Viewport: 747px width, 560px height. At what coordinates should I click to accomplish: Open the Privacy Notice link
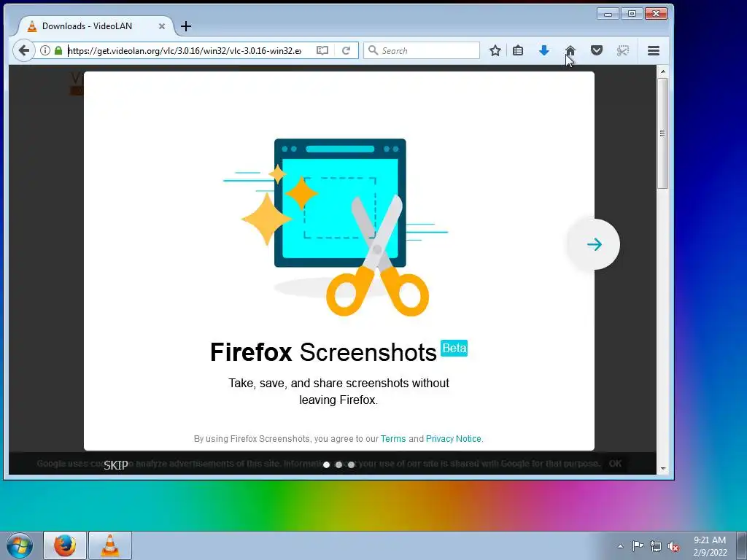pyautogui.click(x=454, y=438)
